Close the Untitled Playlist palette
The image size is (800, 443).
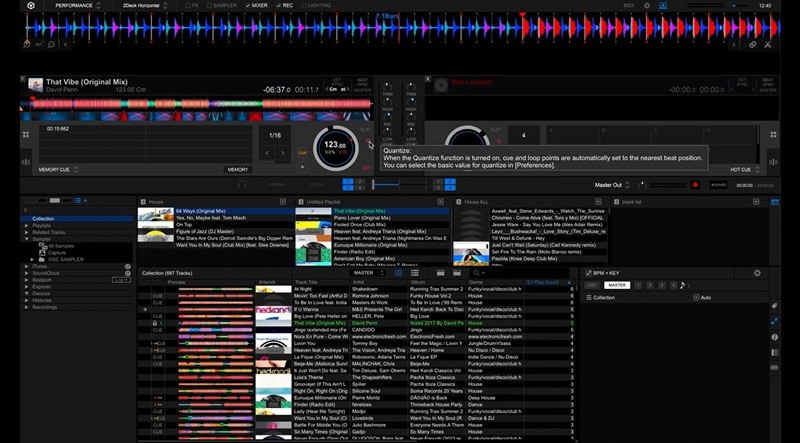440,202
